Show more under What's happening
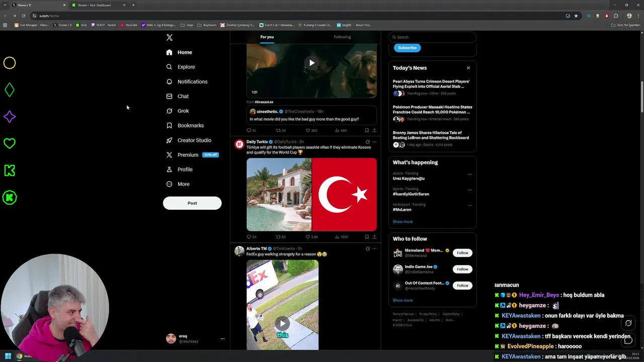This screenshot has height=362, width=644. point(403,222)
